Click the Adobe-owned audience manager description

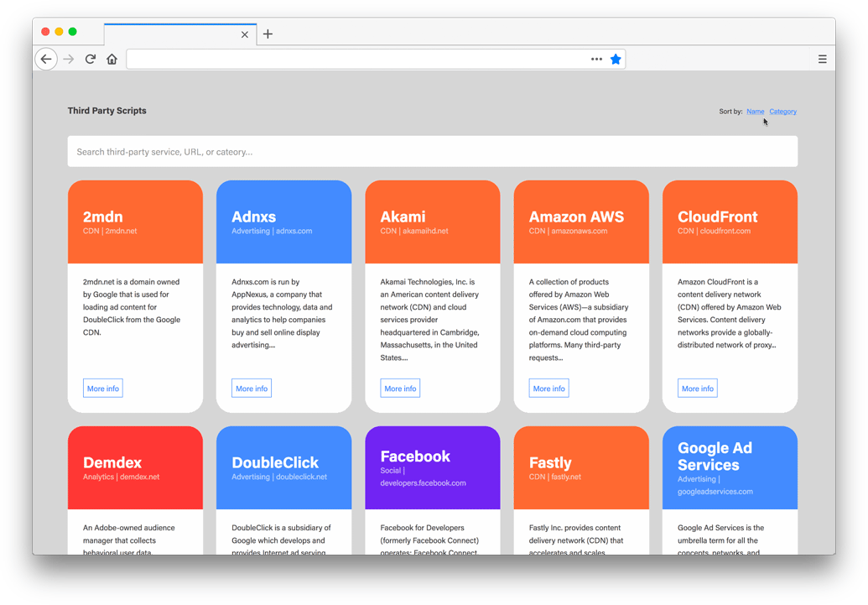click(129, 539)
